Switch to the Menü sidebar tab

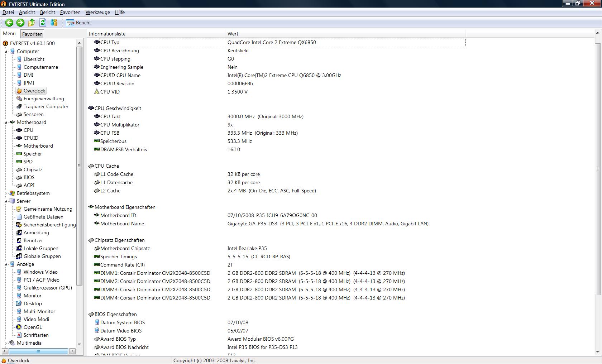pyautogui.click(x=9, y=33)
